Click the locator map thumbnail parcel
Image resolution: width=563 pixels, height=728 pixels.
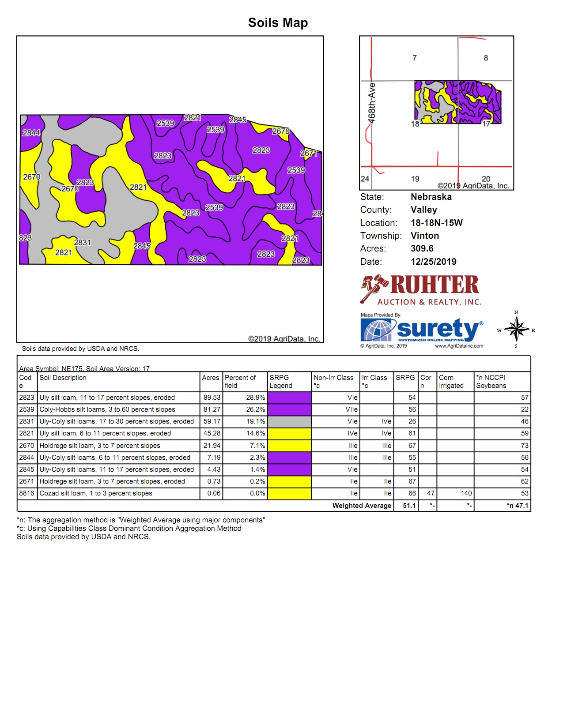458,102
